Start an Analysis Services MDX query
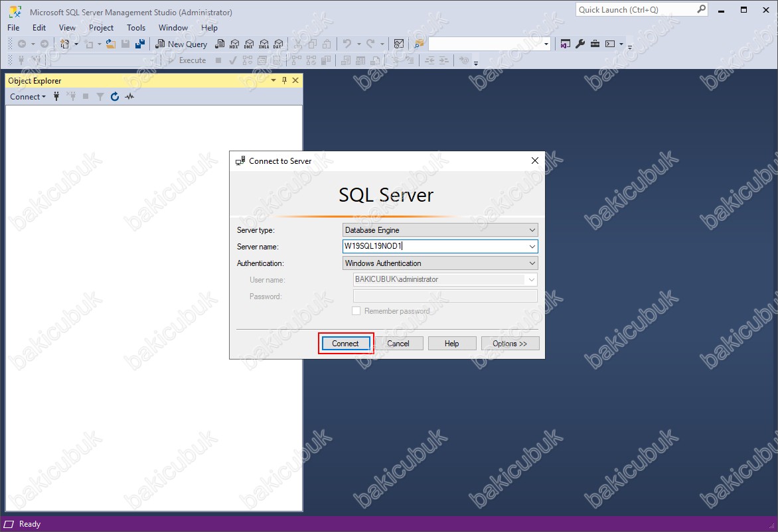The width and height of the screenshot is (778, 532). pos(235,44)
